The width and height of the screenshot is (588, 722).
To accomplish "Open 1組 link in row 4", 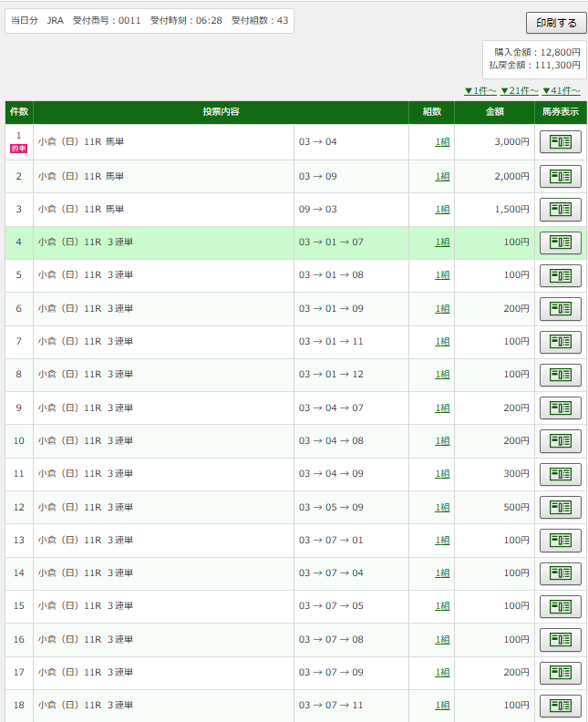I will point(442,242).
